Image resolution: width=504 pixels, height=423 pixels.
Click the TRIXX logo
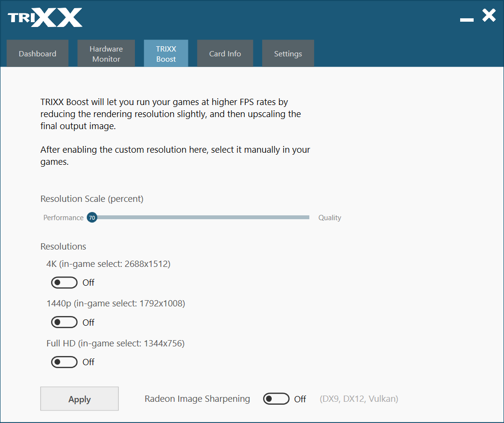tap(45, 17)
